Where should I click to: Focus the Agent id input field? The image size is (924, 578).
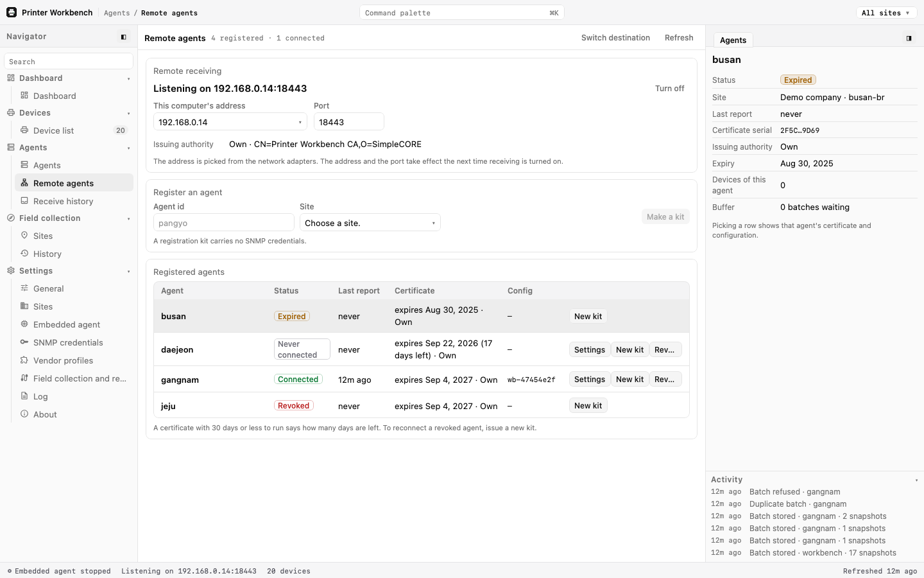[x=223, y=223]
